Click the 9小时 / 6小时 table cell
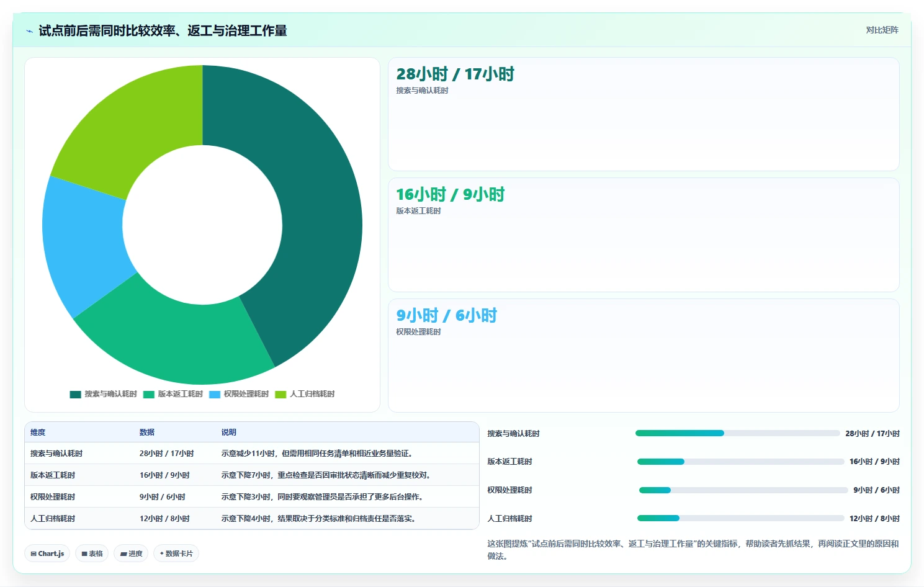924x587 pixels. coord(162,497)
